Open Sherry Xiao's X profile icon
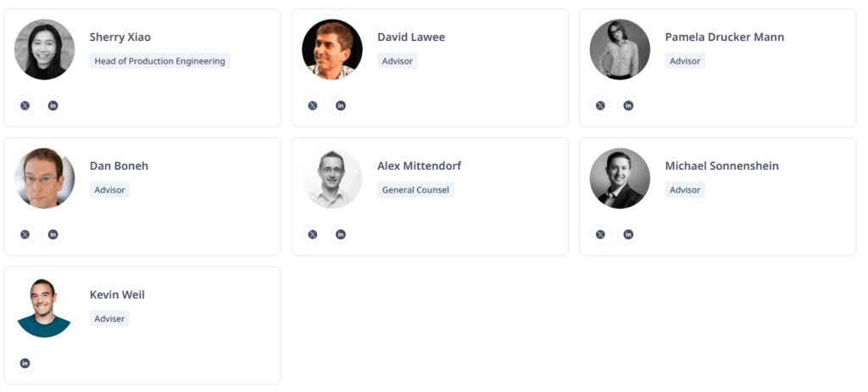The image size is (868, 392). pyautogui.click(x=25, y=106)
